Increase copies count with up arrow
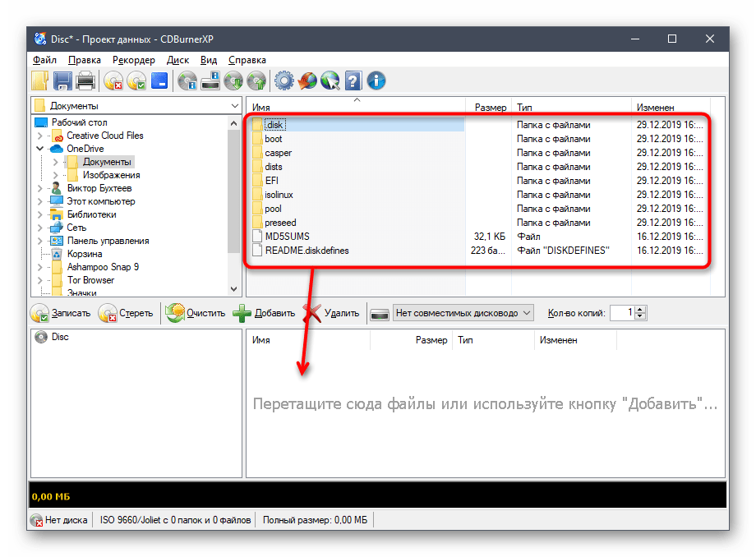 tap(641, 309)
